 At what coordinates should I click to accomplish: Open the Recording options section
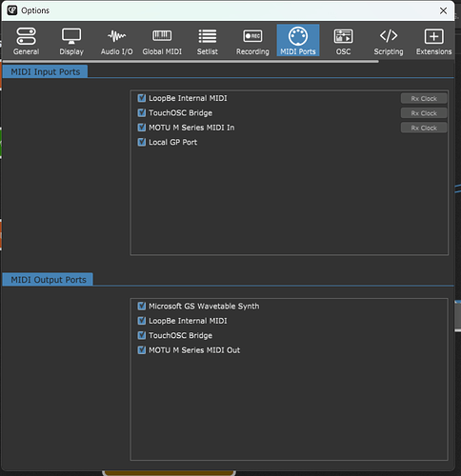[x=252, y=41]
